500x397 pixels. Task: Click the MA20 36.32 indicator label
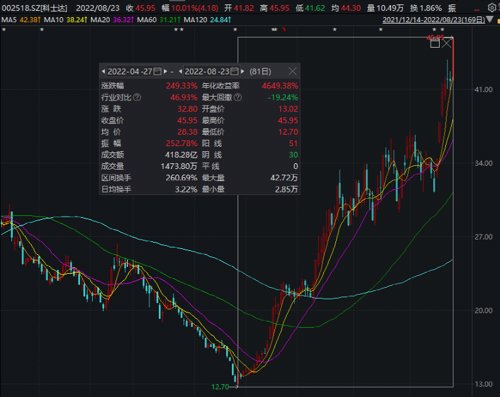[112, 20]
